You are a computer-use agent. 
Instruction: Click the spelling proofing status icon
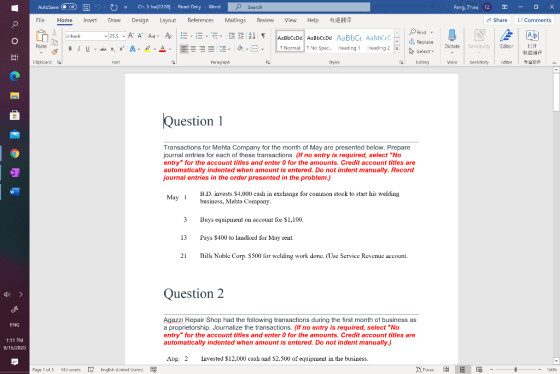coord(91,370)
